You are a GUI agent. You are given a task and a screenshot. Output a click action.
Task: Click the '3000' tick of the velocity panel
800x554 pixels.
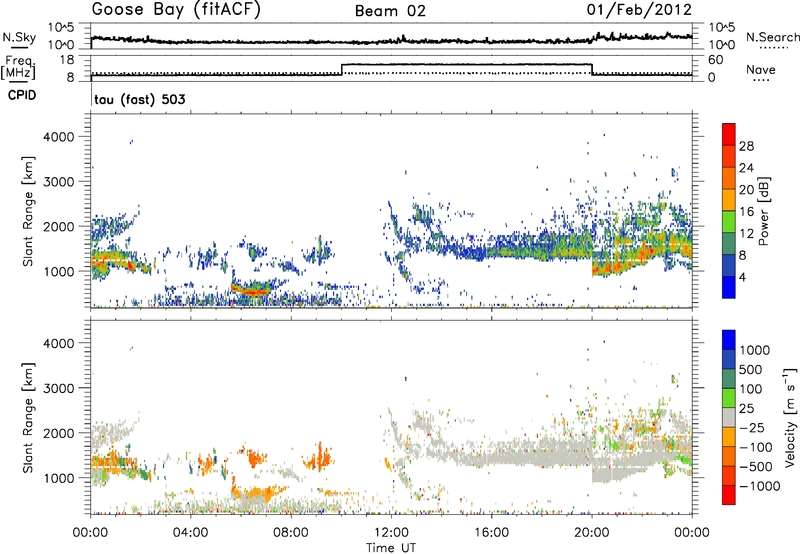[x=59, y=388]
